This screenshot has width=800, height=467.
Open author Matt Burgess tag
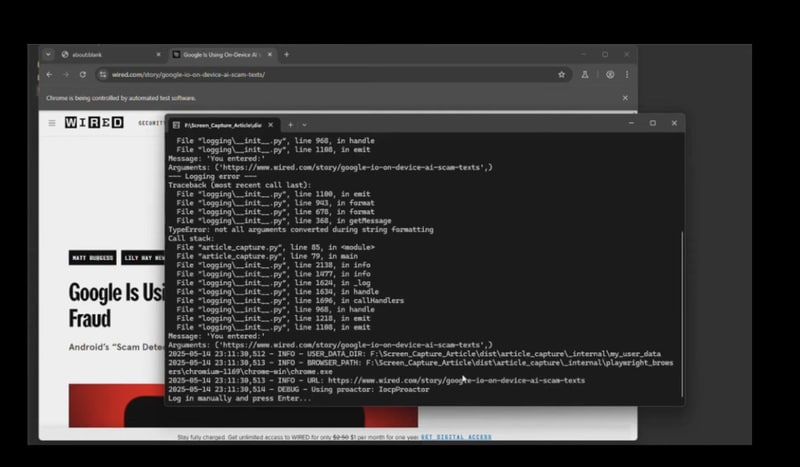pyautogui.click(x=92, y=258)
